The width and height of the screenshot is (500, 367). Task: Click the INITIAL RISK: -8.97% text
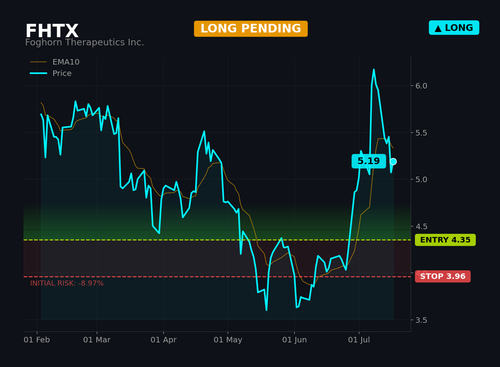point(67,283)
